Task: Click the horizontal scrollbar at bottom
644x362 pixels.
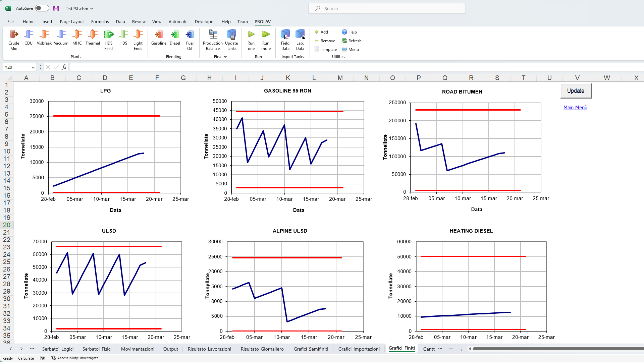Action: point(557,349)
